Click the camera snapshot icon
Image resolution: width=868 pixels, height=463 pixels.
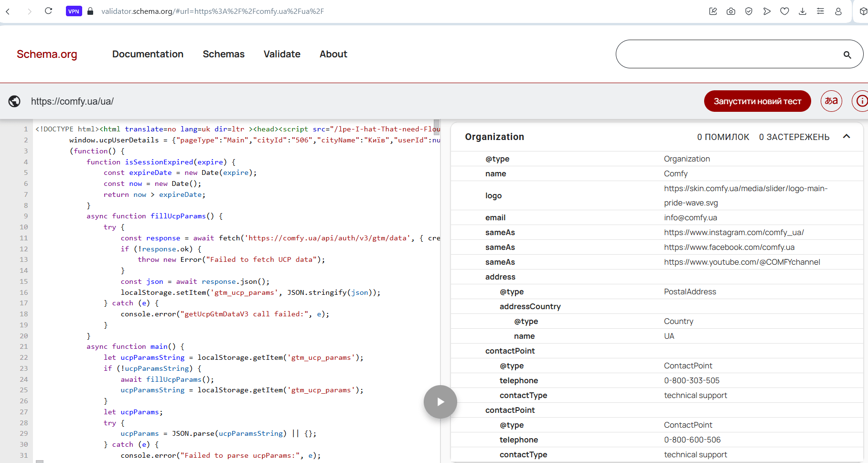[731, 11]
